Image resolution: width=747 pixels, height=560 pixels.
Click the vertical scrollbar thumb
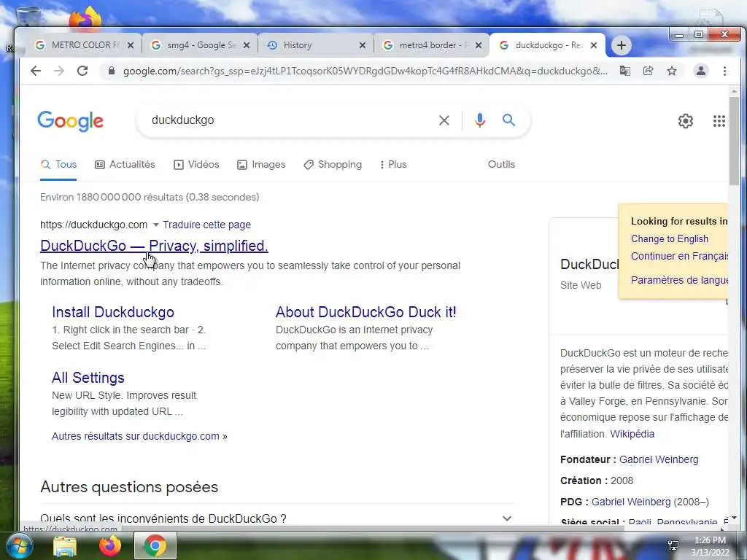pyautogui.click(x=734, y=141)
